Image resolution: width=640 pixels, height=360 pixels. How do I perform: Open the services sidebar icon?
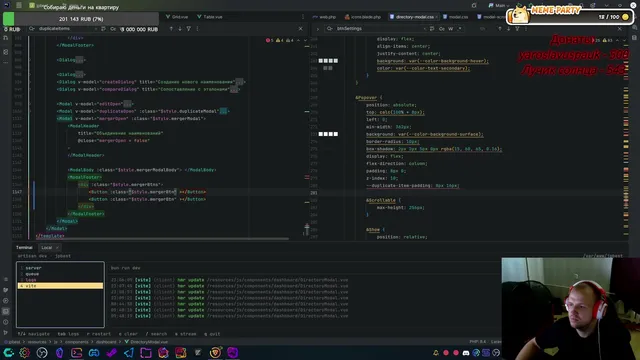point(6,301)
